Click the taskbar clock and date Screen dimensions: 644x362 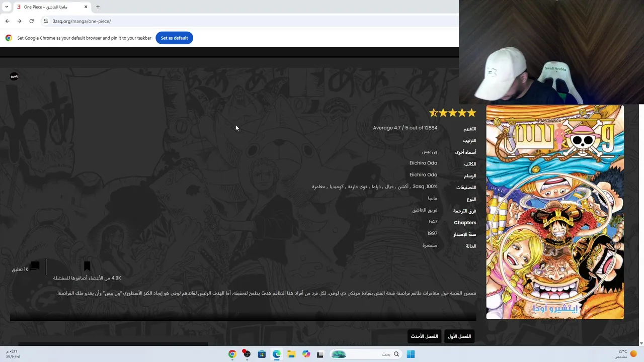point(13,354)
